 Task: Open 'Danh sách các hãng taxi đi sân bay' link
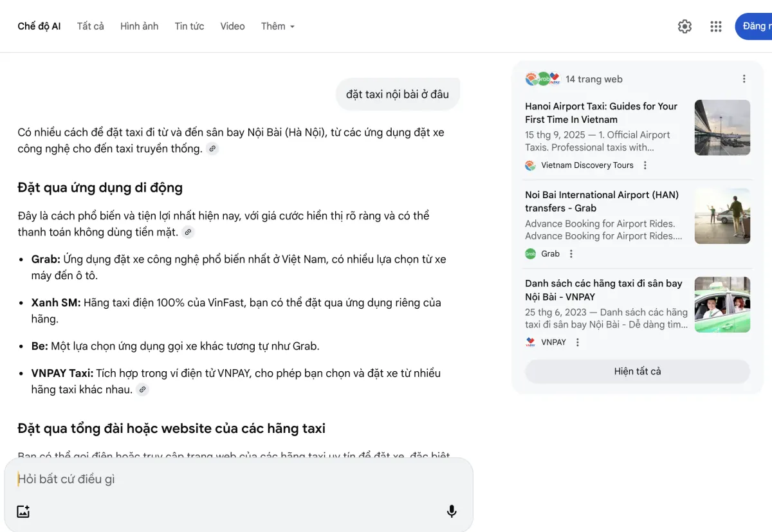point(603,290)
